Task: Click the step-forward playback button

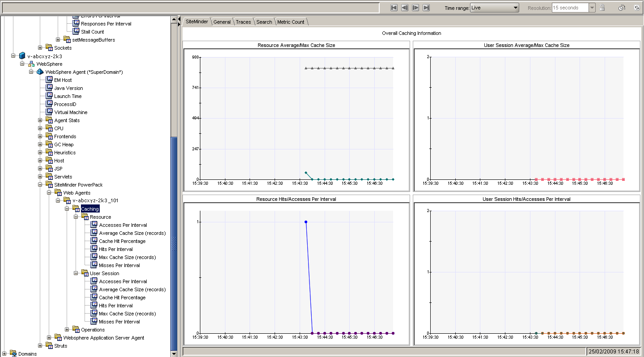Action: pos(415,8)
